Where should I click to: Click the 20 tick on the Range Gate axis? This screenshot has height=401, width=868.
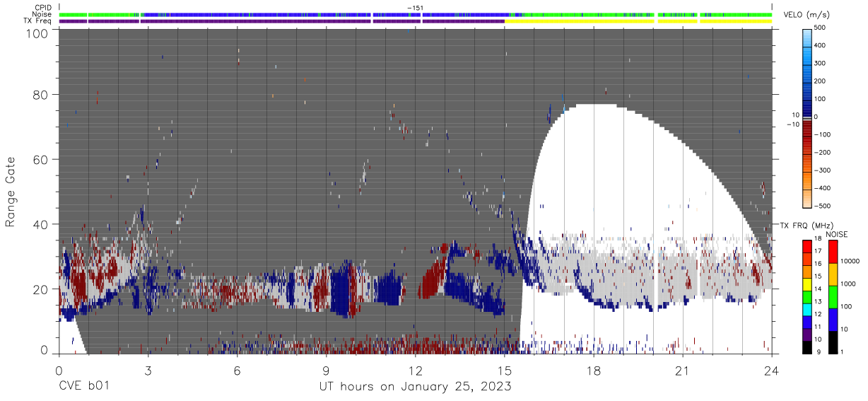[39, 289]
